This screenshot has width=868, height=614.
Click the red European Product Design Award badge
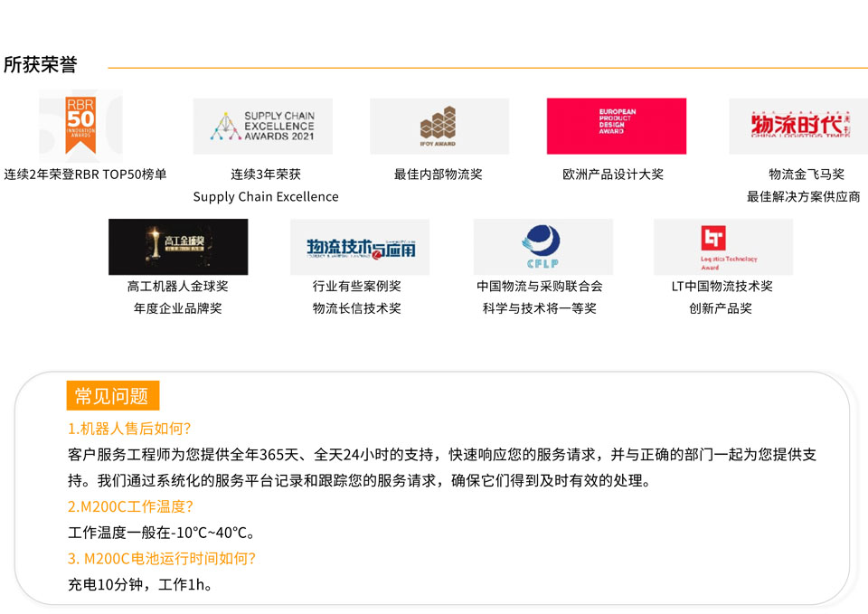(x=616, y=127)
